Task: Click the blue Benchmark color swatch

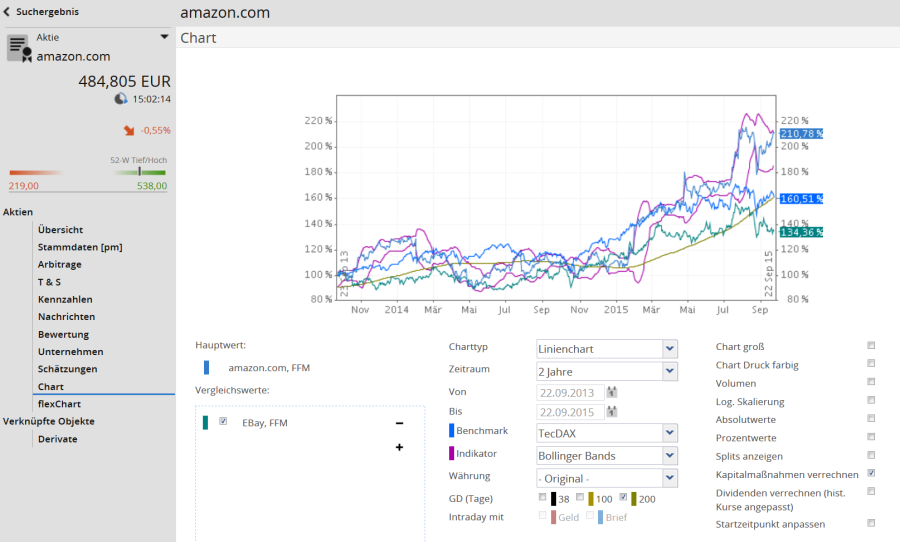Action: 451,431
